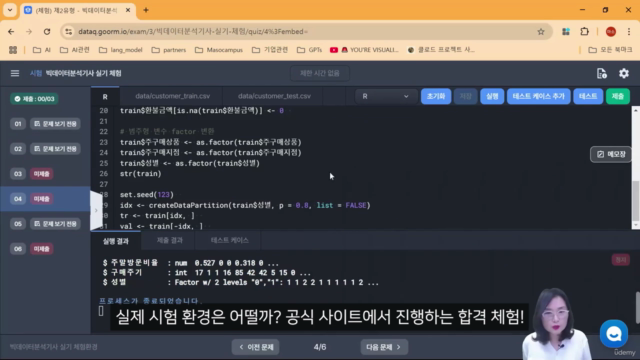Click the 초기화 reset button
This screenshot has width=640, height=360.
coord(436,96)
